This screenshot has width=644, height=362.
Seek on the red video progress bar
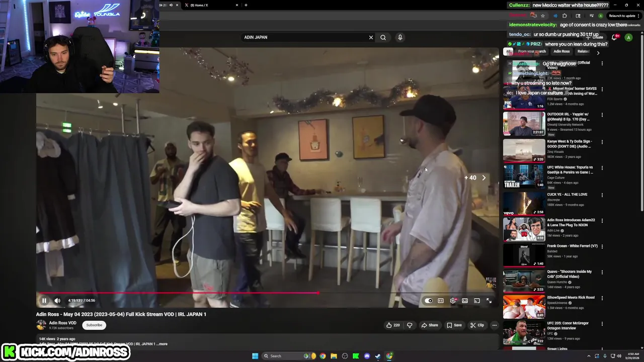[x=267, y=292]
